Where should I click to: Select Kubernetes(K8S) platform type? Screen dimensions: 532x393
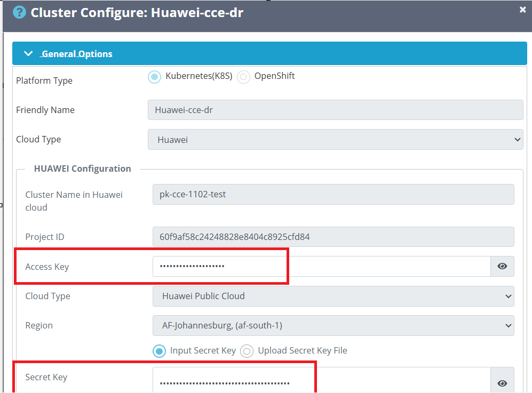pyautogui.click(x=154, y=77)
